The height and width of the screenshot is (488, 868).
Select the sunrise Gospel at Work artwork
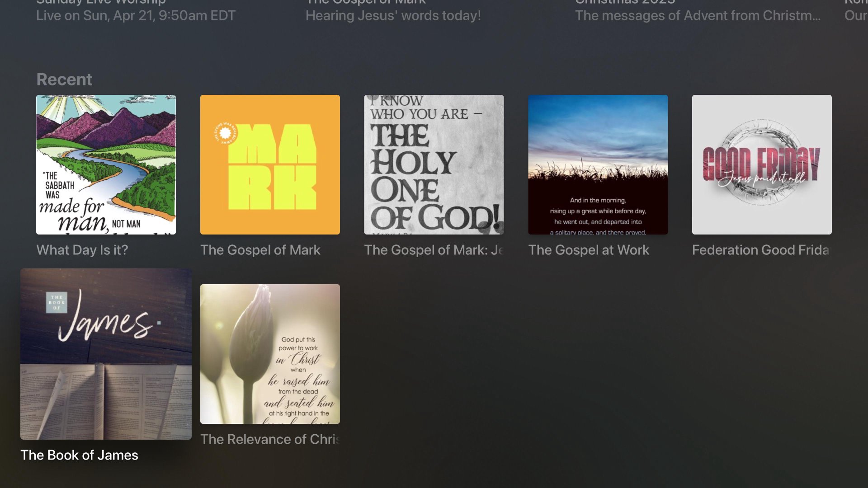coord(598,164)
